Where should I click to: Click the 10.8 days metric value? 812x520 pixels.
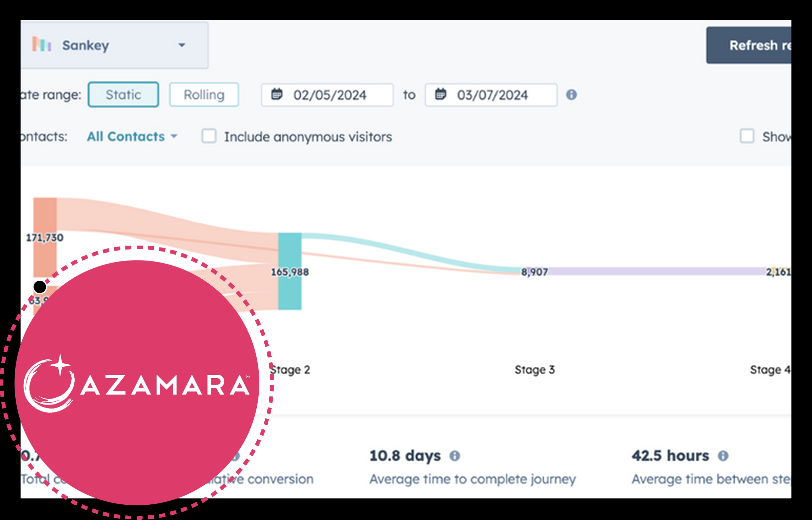[x=405, y=456]
